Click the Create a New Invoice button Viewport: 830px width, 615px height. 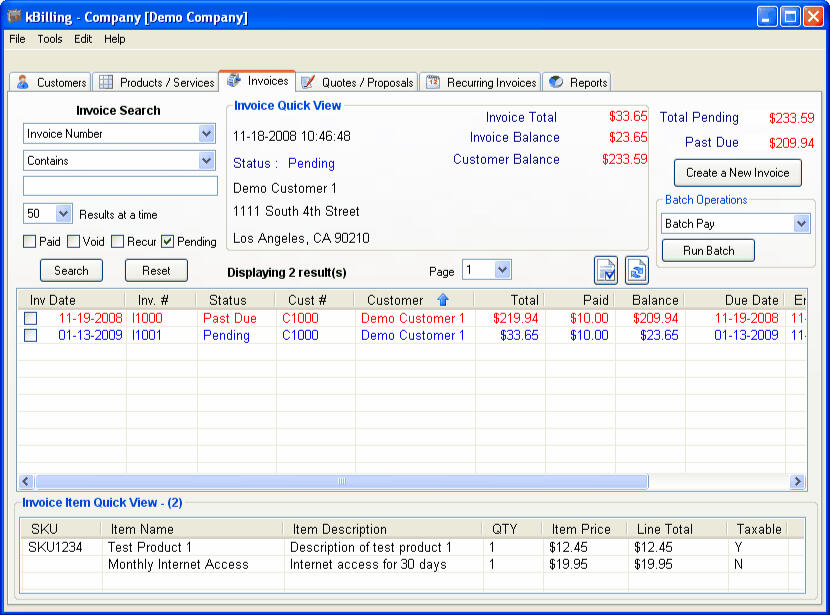(x=737, y=173)
